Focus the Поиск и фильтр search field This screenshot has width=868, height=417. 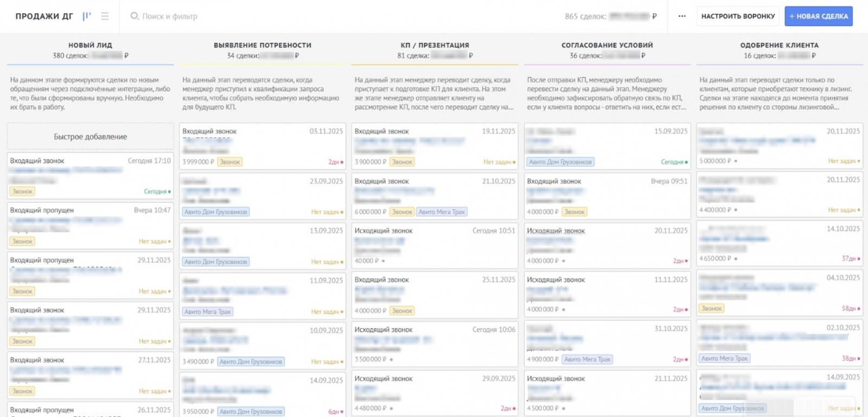click(x=217, y=16)
